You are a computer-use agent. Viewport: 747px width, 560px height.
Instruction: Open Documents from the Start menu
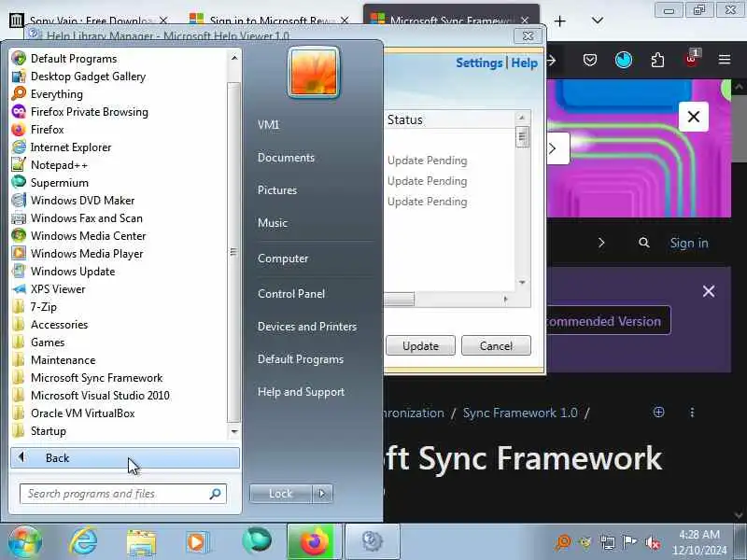pos(286,158)
